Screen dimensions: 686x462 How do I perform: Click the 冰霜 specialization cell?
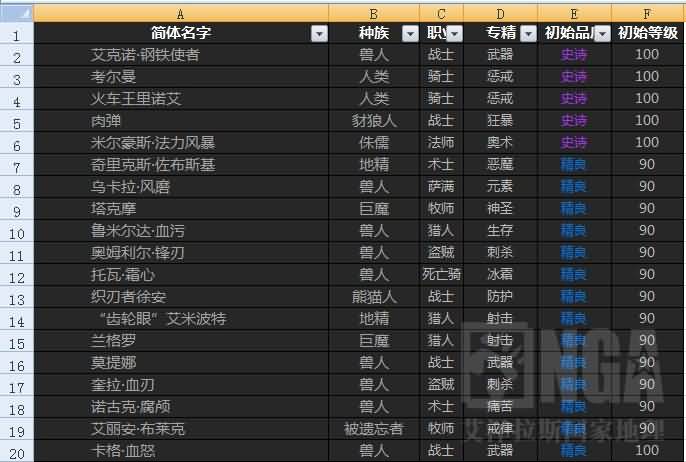[500, 275]
